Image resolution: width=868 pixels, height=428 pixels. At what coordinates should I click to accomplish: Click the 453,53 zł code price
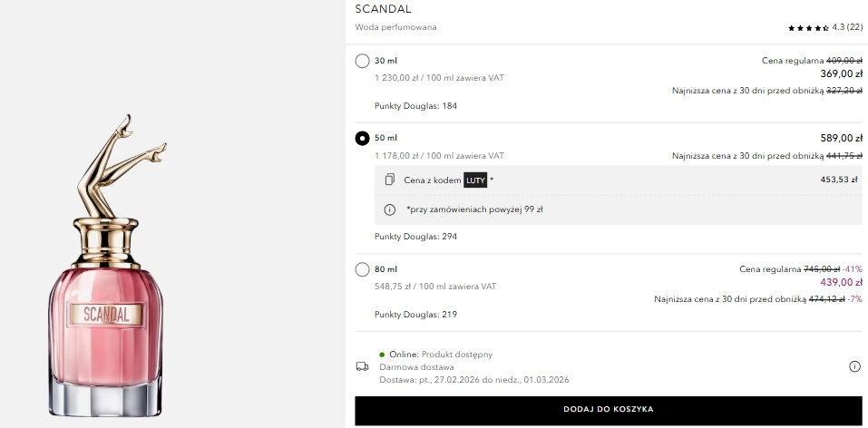pyautogui.click(x=839, y=180)
